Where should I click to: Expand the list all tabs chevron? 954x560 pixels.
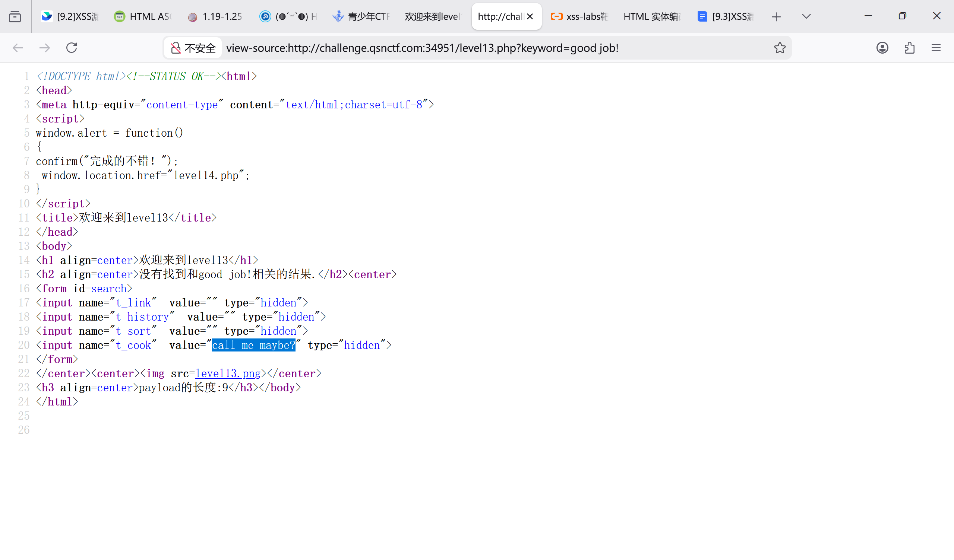coord(806,16)
